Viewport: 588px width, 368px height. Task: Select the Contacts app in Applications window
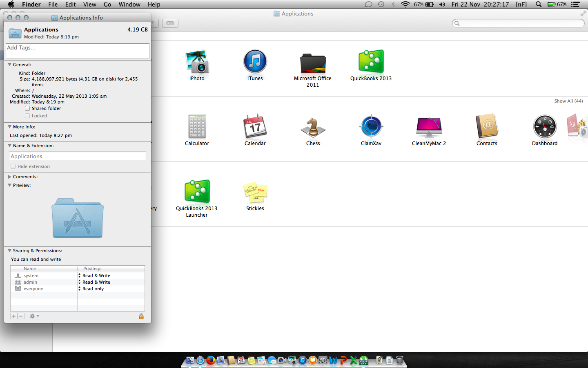(x=487, y=126)
